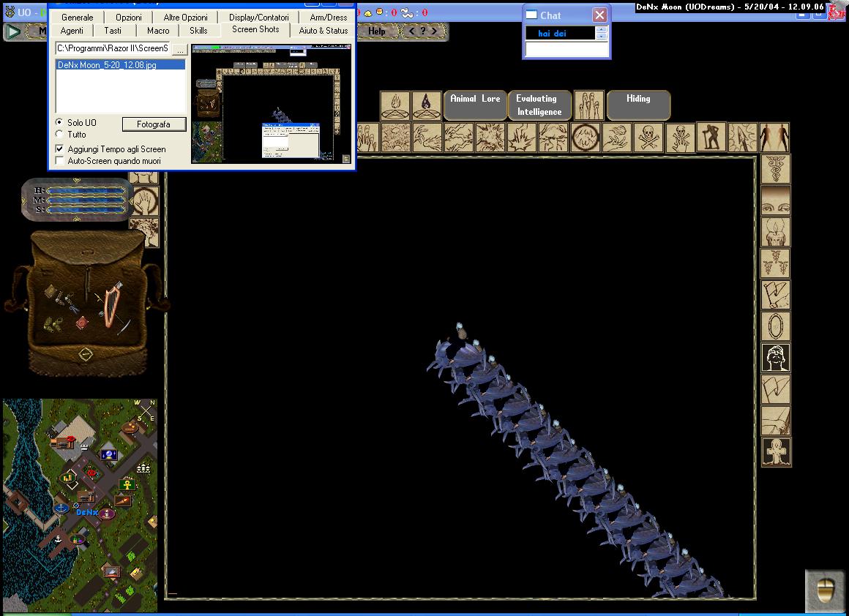Cast the ankh cross resurrection spell icon
849x616 pixels.
click(x=776, y=452)
